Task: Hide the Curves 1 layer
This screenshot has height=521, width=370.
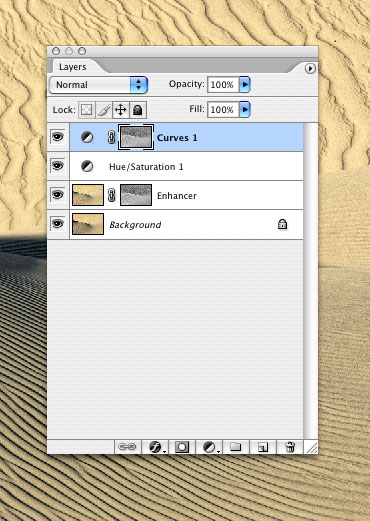Action: click(x=58, y=137)
